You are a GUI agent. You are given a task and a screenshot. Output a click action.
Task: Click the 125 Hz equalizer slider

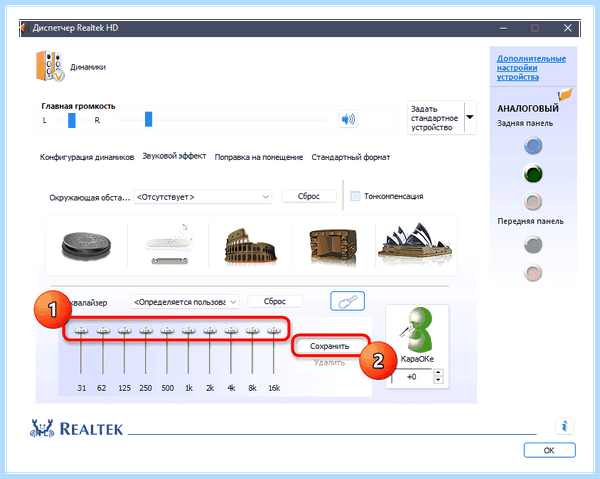click(x=124, y=331)
